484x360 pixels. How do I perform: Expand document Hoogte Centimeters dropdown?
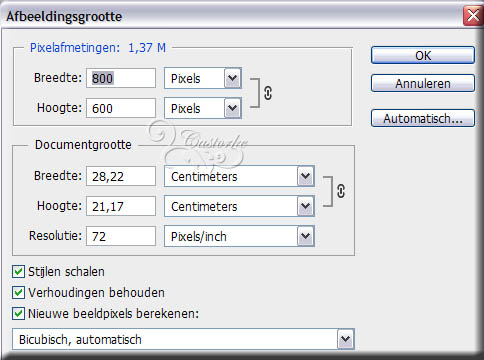306,206
